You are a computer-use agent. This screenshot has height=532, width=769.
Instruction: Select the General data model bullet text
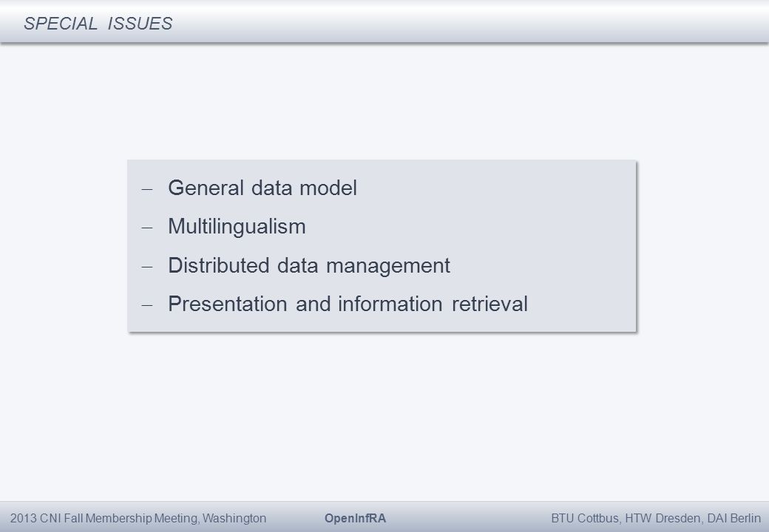point(262,188)
